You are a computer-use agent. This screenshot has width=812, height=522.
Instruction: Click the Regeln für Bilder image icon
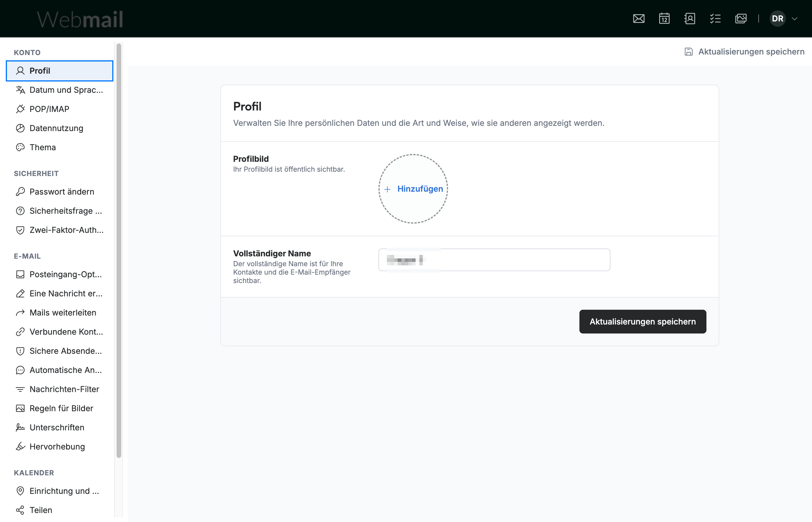[20, 408]
